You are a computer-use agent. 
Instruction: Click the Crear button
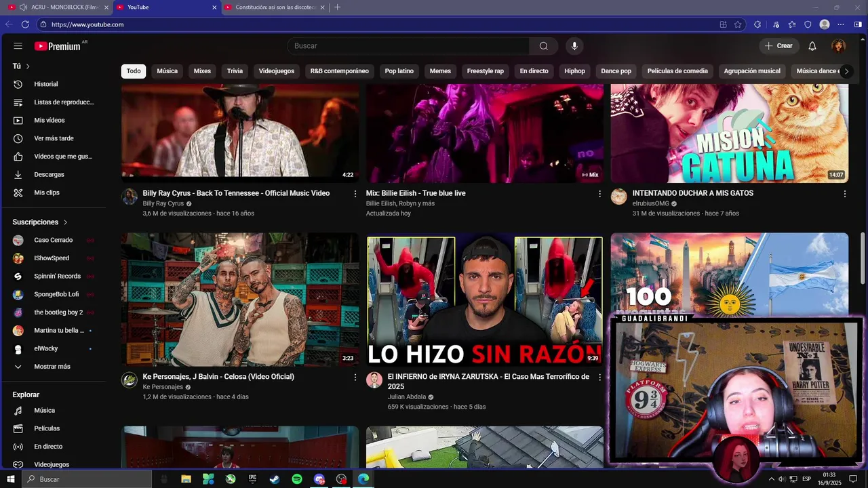tap(778, 46)
